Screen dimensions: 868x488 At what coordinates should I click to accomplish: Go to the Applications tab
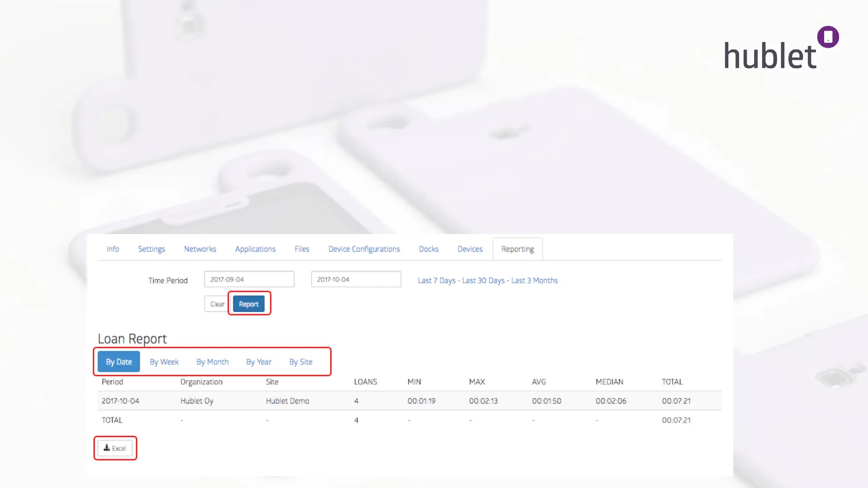(x=255, y=249)
